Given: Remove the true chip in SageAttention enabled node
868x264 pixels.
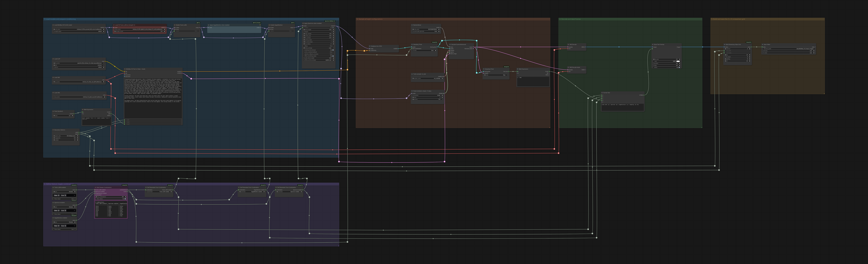Looking at the screenshot, I should tap(65, 226).
